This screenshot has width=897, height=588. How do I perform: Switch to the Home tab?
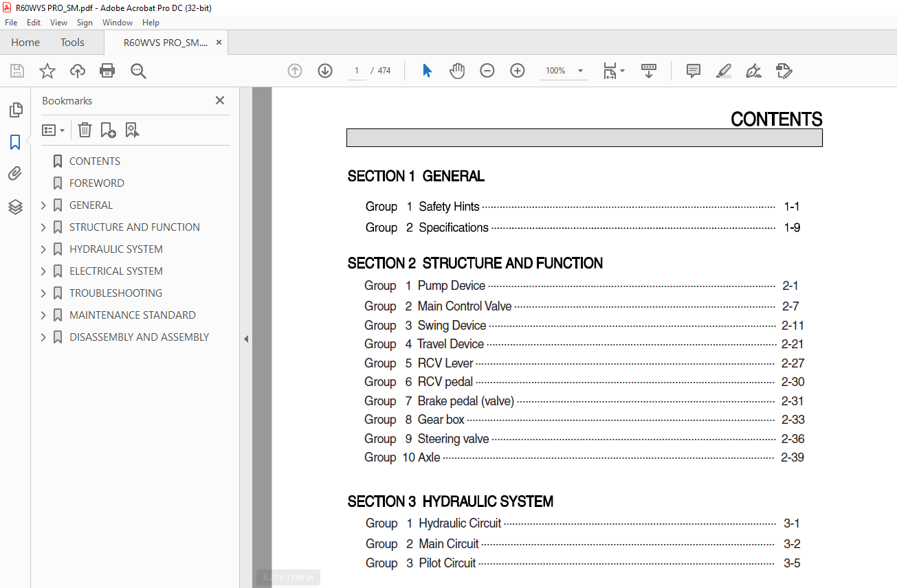coord(25,43)
